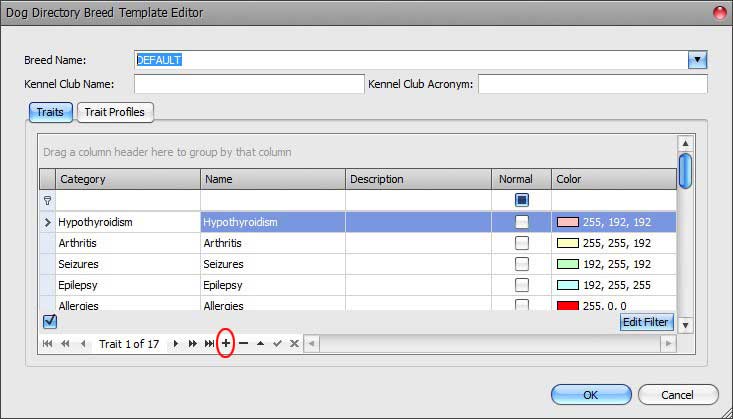Click horizontal scrollbar right arrow

click(x=668, y=344)
